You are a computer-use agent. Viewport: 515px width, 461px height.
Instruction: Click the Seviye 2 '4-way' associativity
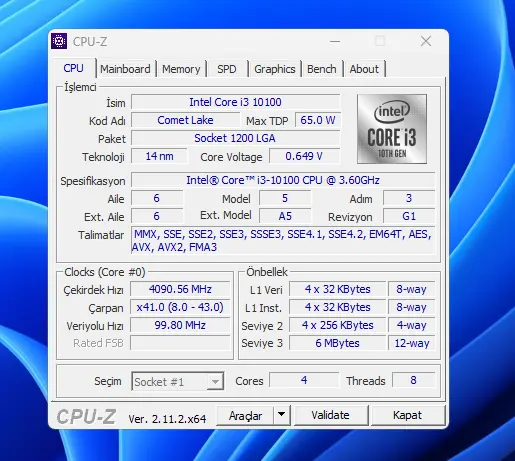(x=412, y=325)
